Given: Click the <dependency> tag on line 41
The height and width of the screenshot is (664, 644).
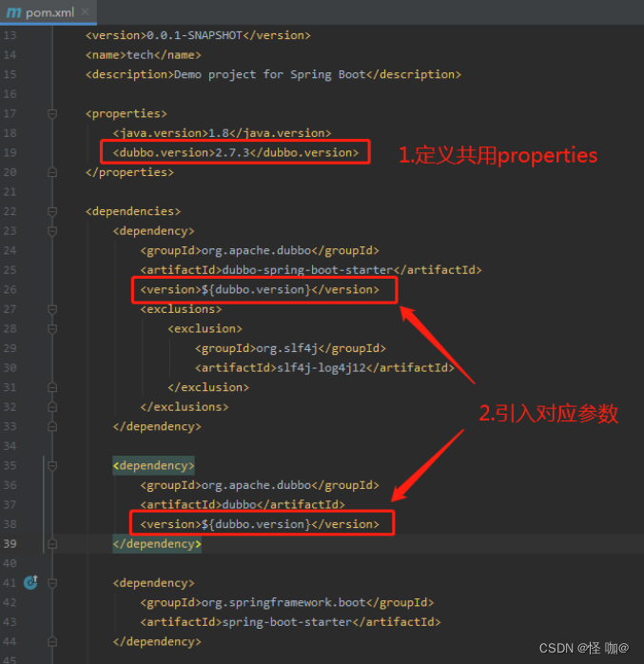Looking at the screenshot, I should click(153, 583).
